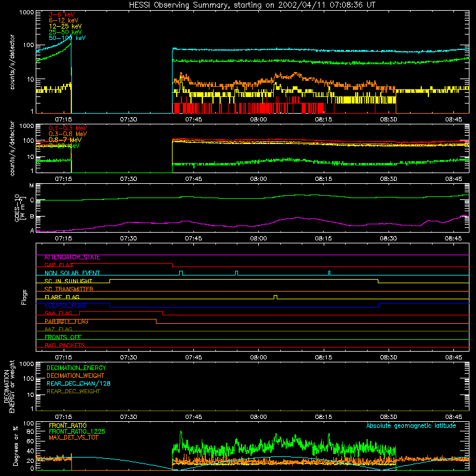Screen dimensions: 476x476
Task: Click the C tick label on GOES axis
Action: coord(32,200)
